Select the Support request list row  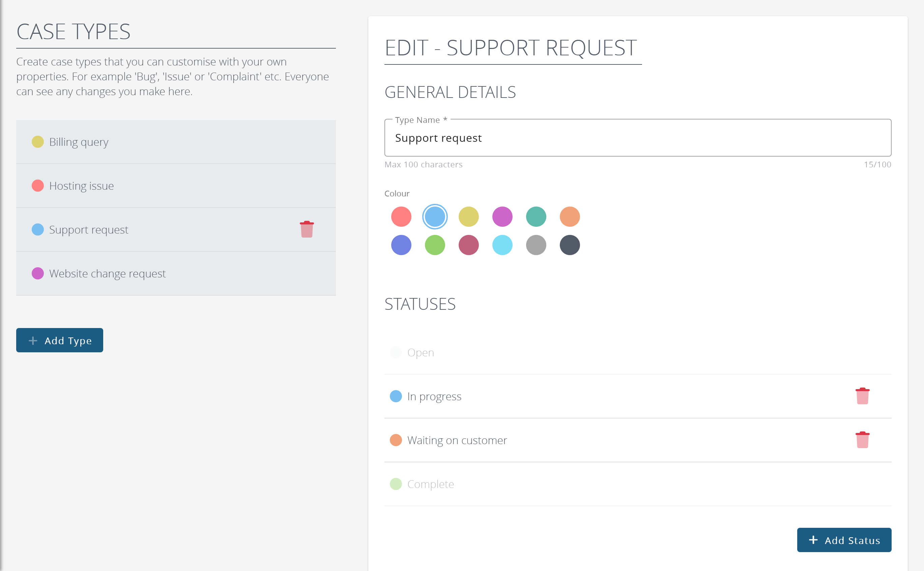[x=176, y=229]
